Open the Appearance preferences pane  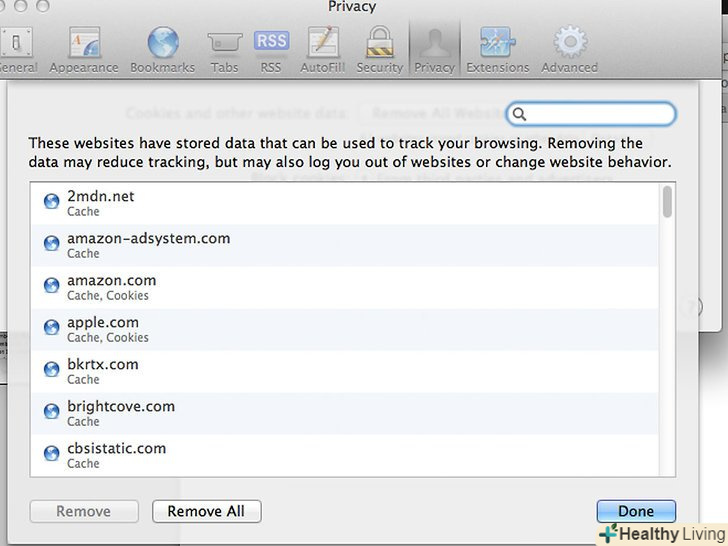point(84,50)
